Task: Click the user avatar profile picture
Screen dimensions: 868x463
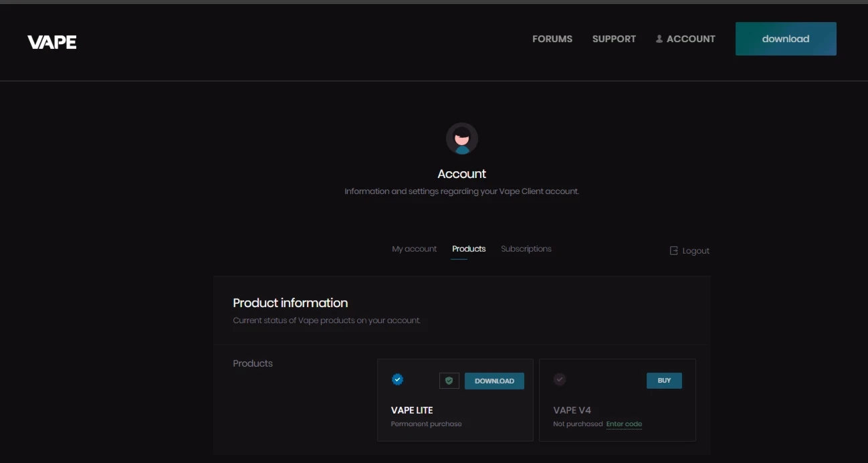Action: click(x=461, y=138)
